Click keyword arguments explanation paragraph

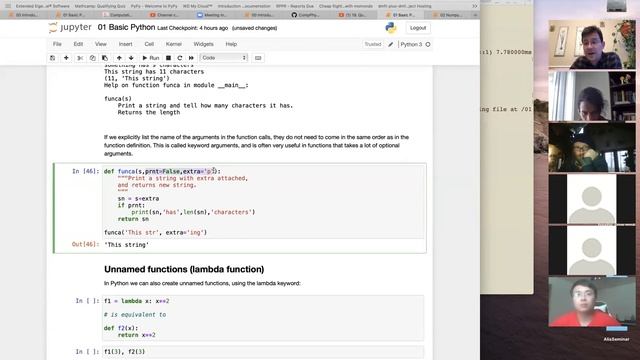click(x=256, y=145)
